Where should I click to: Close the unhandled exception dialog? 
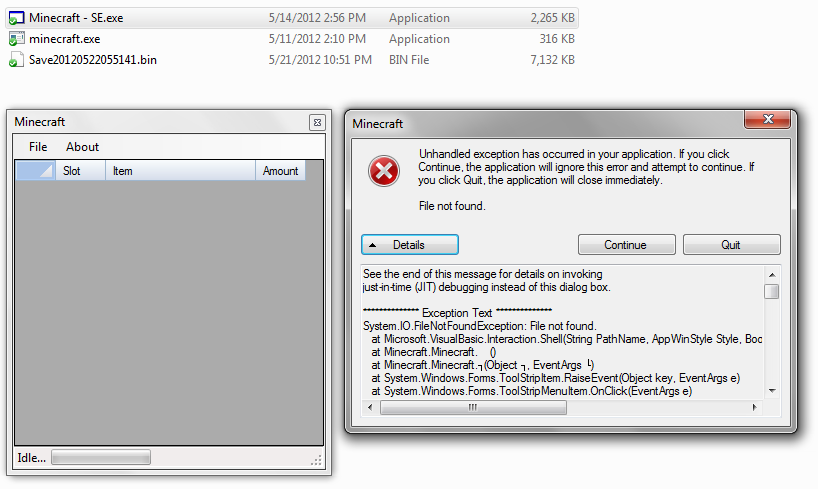768,120
